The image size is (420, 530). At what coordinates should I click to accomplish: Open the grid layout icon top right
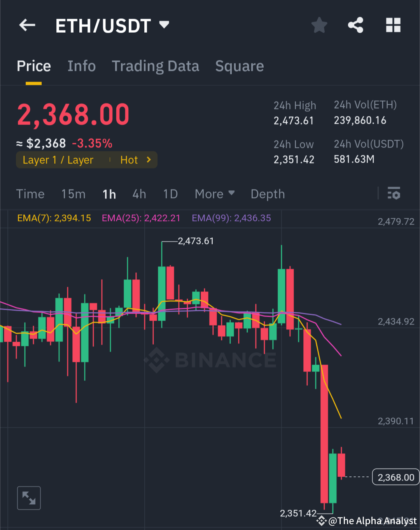[393, 25]
